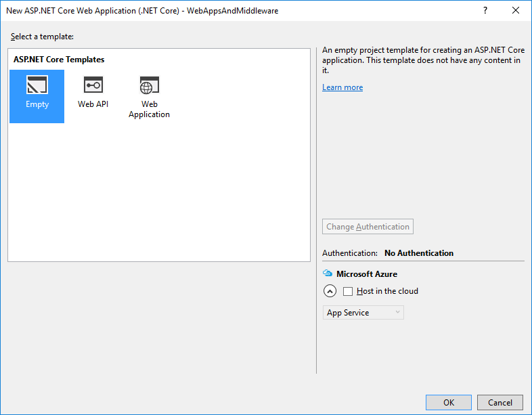
Task: Click the No Authentication status text
Action: coord(419,253)
